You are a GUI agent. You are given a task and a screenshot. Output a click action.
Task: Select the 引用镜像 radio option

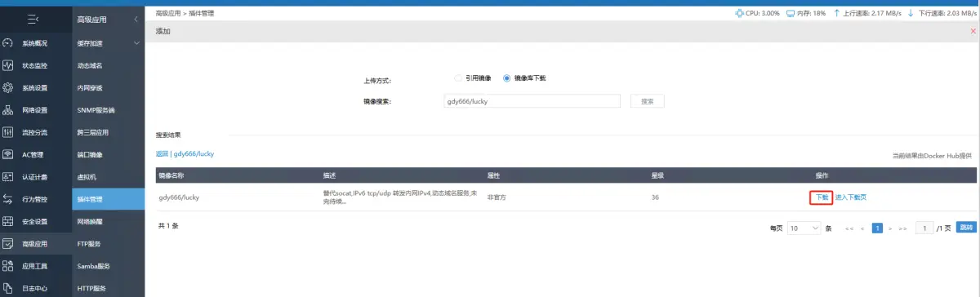click(474, 78)
